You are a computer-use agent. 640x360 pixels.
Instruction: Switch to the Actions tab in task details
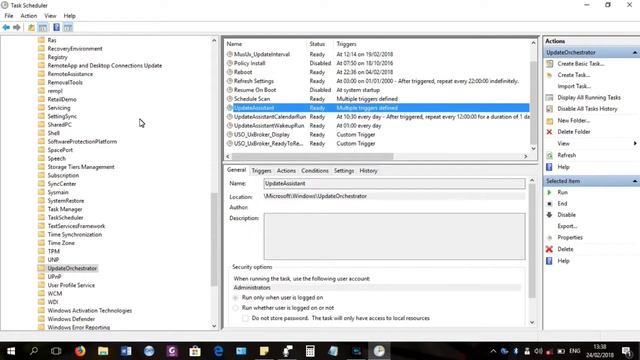(x=286, y=171)
